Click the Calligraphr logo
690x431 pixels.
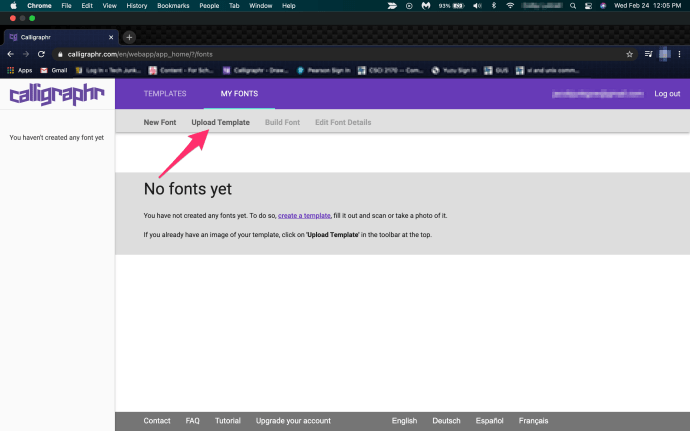56,95
